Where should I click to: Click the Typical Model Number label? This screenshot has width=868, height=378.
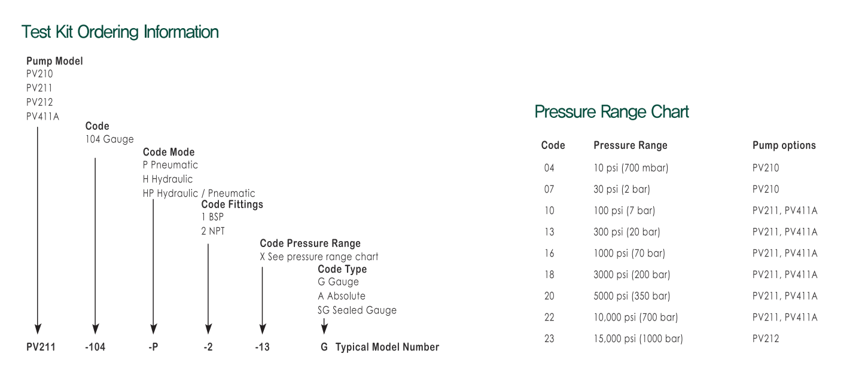pos(387,347)
